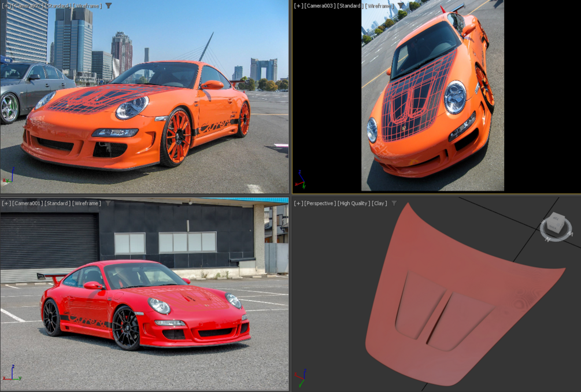Open the [Wireframe] menu in Camera001 viewport
Image resolution: width=581 pixels, height=392 pixels.
pos(86,203)
